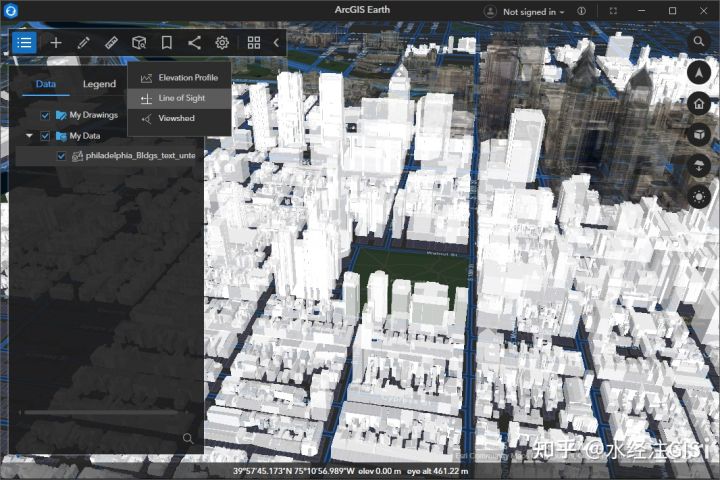This screenshot has height=480, width=720.
Task: Click the north compass arrow button
Action: pos(699,73)
